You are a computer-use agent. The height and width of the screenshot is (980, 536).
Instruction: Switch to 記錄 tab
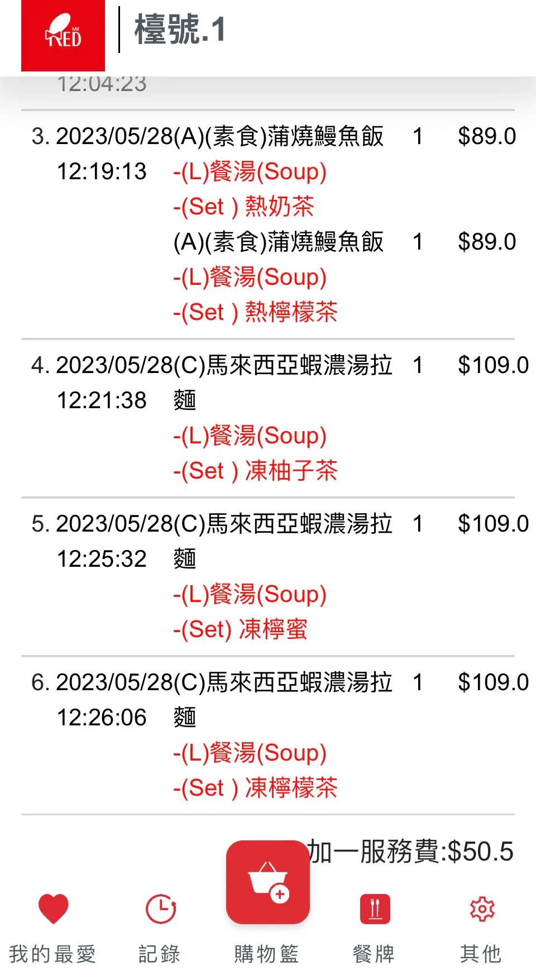click(160, 954)
